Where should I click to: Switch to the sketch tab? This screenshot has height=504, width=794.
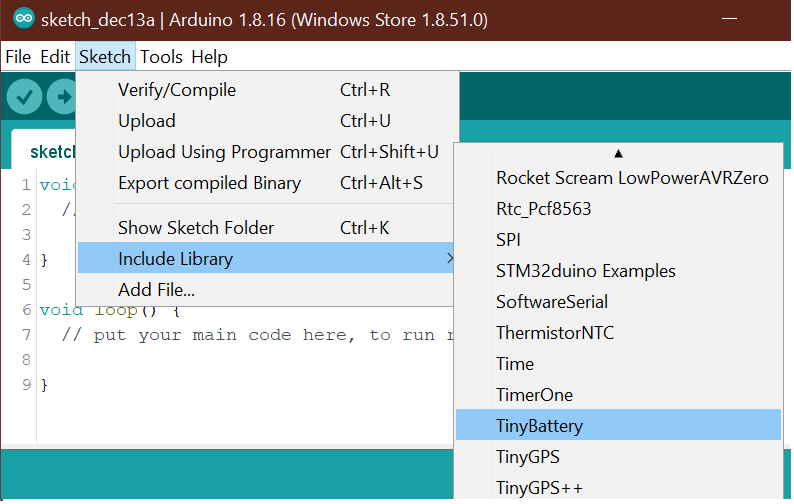click(x=45, y=151)
